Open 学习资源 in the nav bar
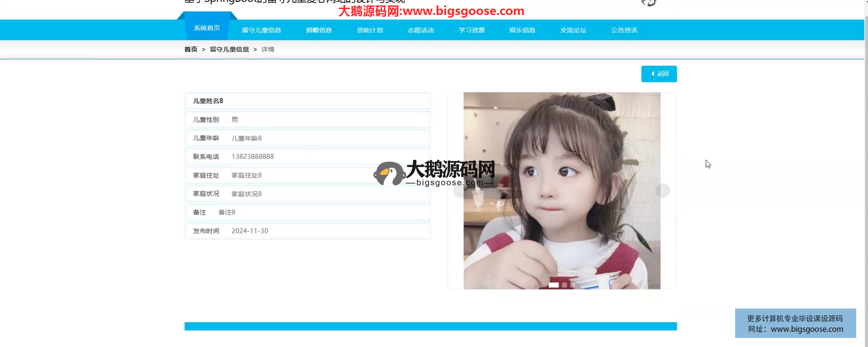 point(472,30)
